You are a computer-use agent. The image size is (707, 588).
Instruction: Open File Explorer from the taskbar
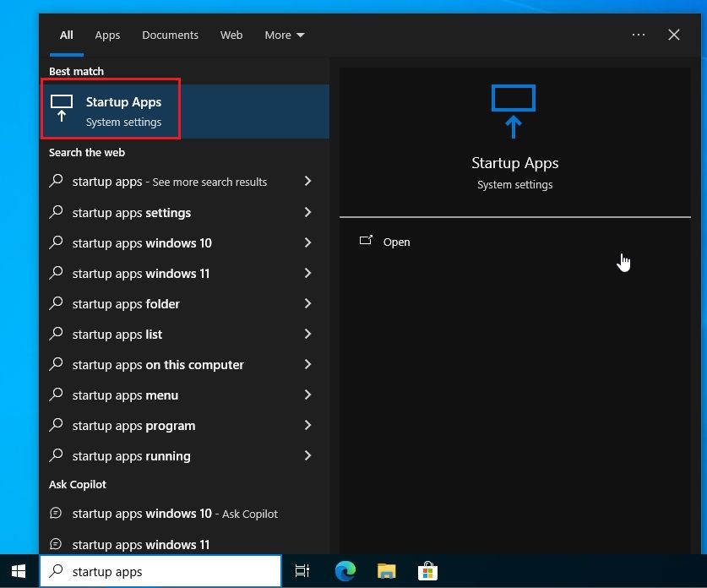(386, 572)
